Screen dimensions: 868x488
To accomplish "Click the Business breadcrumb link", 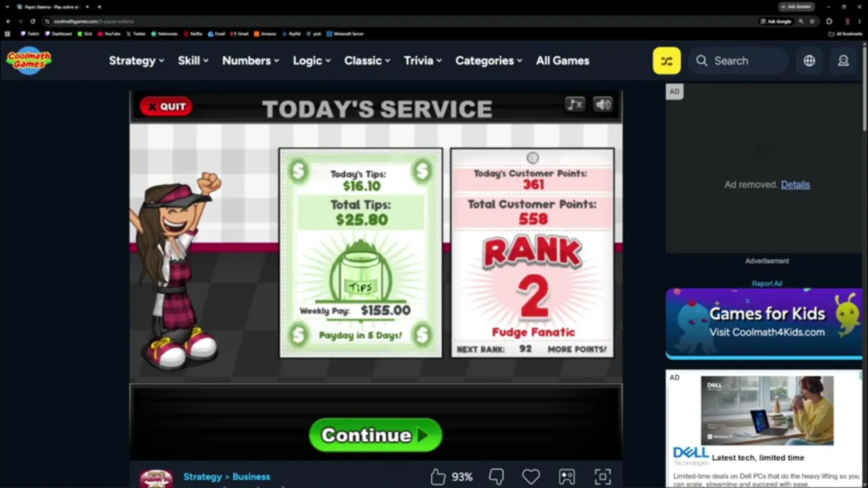I will [251, 476].
